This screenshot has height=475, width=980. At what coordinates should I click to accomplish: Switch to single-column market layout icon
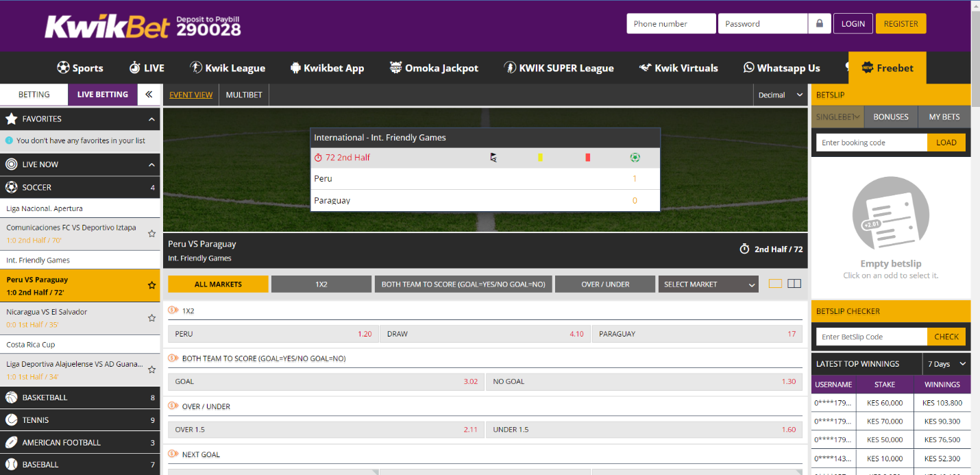[775, 284]
